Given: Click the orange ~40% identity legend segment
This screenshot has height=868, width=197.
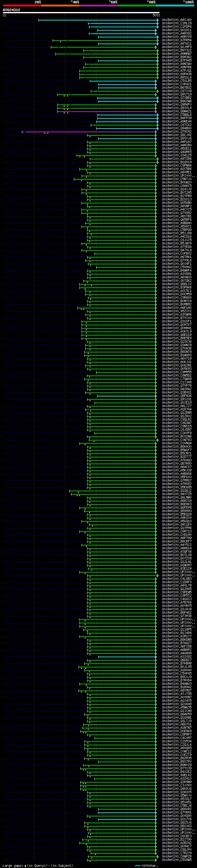Looking at the screenshot, I should [60, 6].
